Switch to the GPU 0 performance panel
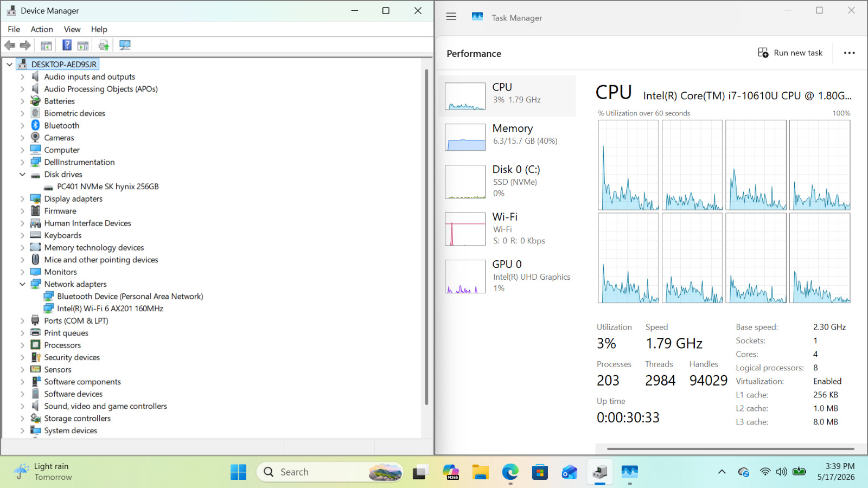 507,276
